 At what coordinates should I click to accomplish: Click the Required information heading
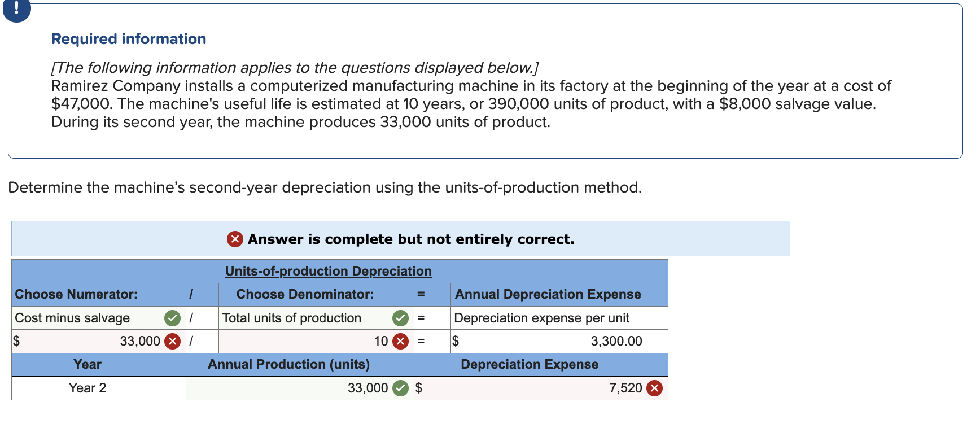pyautogui.click(x=129, y=39)
